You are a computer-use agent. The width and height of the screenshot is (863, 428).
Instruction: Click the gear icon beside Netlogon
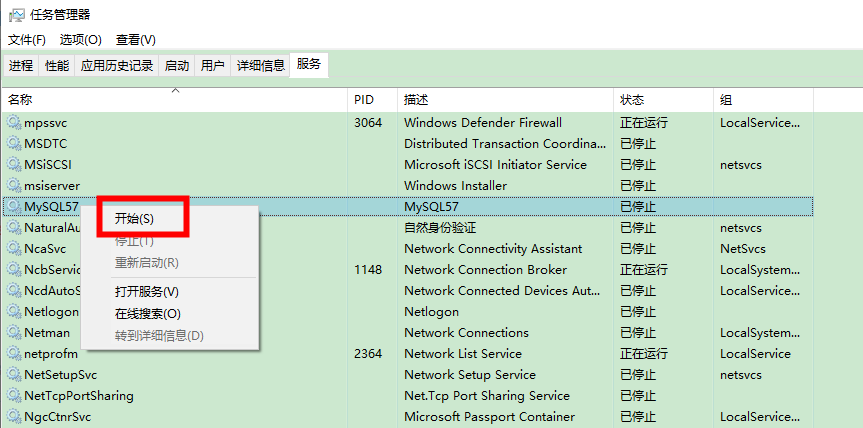[x=14, y=311]
